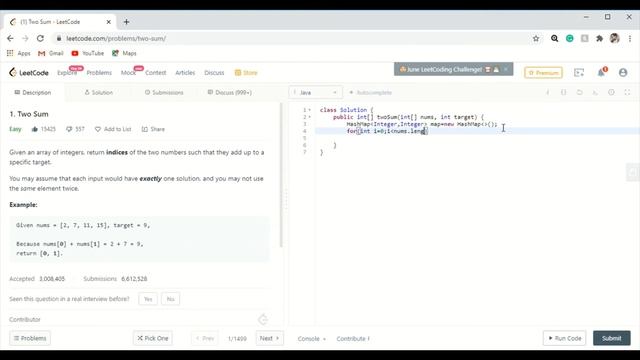
Task: Bookmark this page with the star icon
Action: (x=536, y=38)
